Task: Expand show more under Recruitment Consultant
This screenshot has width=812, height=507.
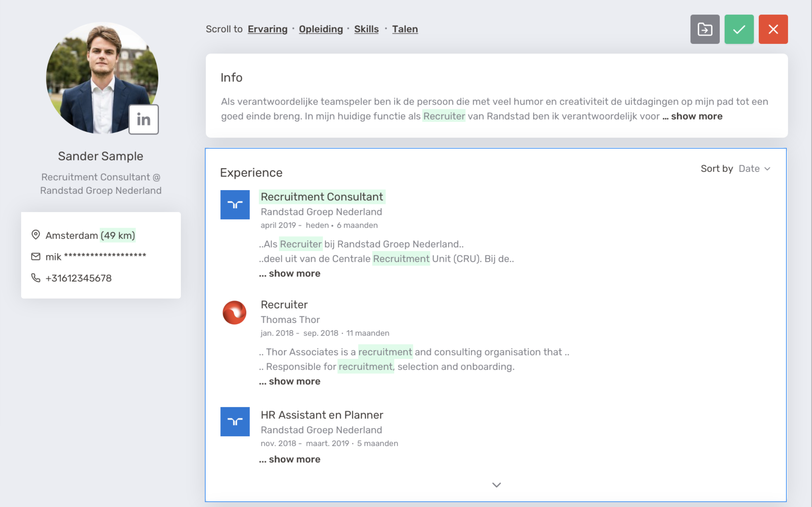Action: [x=289, y=273]
